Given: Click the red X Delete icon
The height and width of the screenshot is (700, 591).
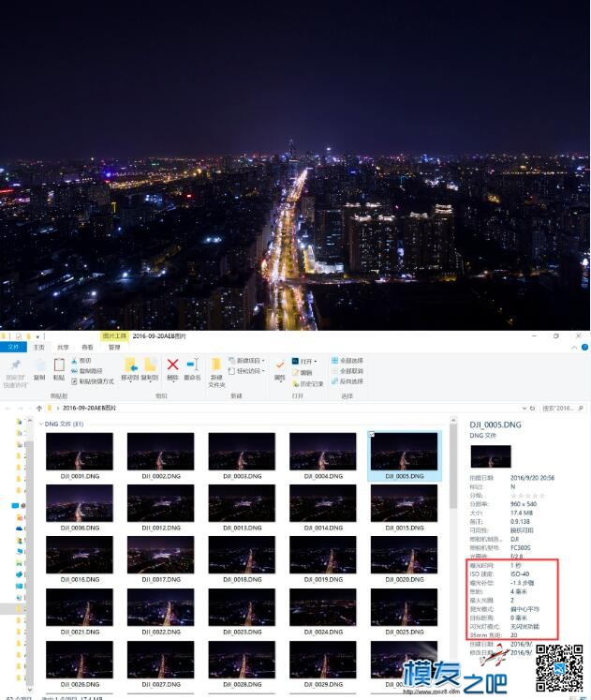Looking at the screenshot, I should coord(172,365).
